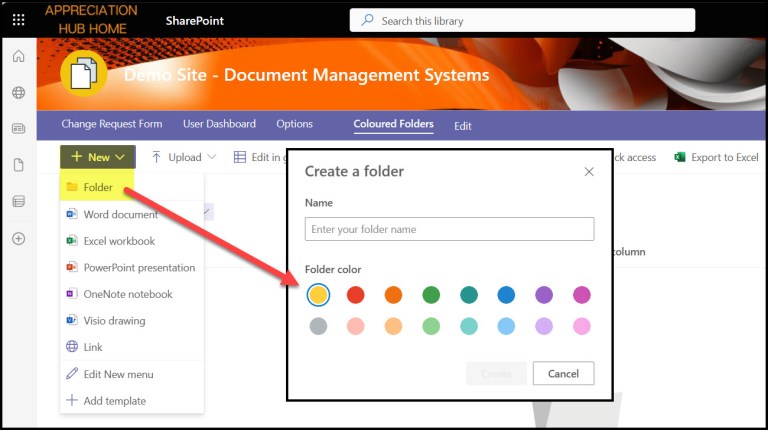Screen dimensions: 768x430
Task: Close the Create a folder dialog
Action: click(589, 171)
